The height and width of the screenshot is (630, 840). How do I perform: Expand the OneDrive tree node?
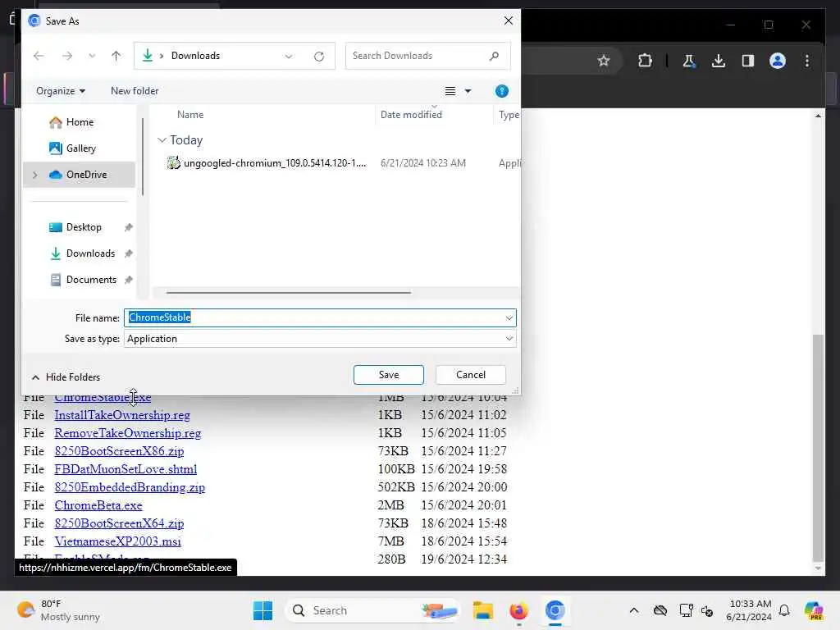35,175
